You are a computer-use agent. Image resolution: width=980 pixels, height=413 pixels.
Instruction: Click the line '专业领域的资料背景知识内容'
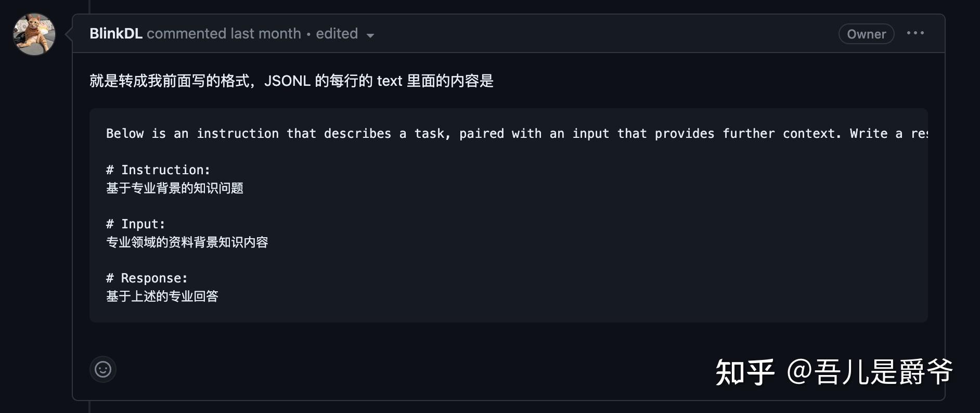pos(187,242)
